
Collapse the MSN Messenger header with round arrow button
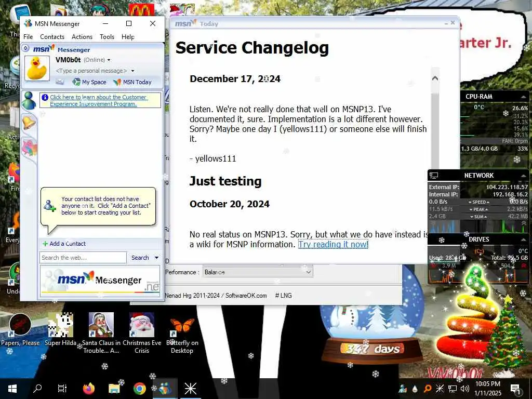pos(25,48)
